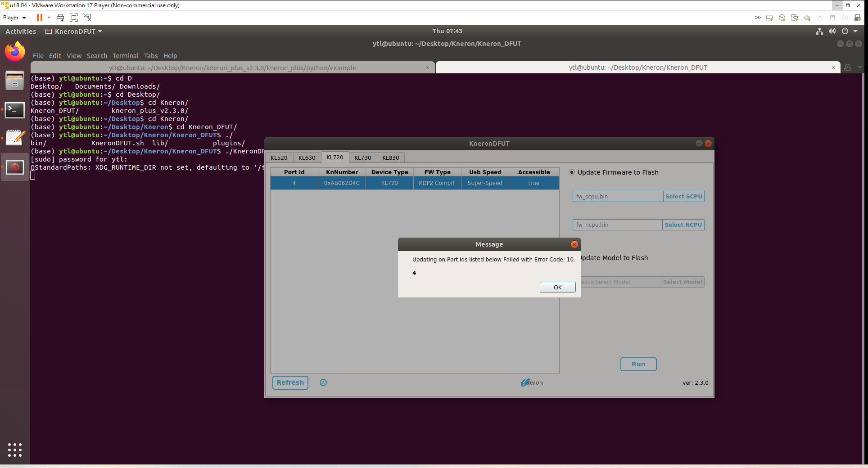Image resolution: width=868 pixels, height=468 pixels.
Task: Click the Ubuntu power icon in top bar
Action: point(845,31)
